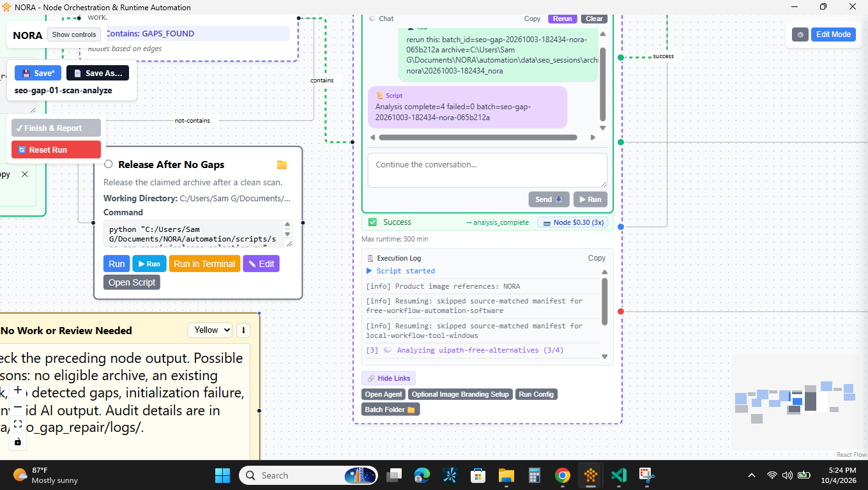Click the Continue the conversation text box

[487, 170]
